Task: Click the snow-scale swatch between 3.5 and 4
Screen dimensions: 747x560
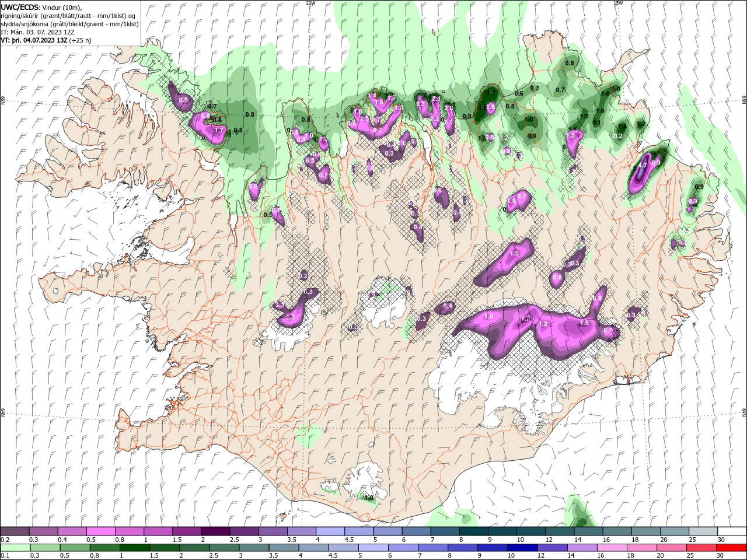Action: tap(301, 531)
